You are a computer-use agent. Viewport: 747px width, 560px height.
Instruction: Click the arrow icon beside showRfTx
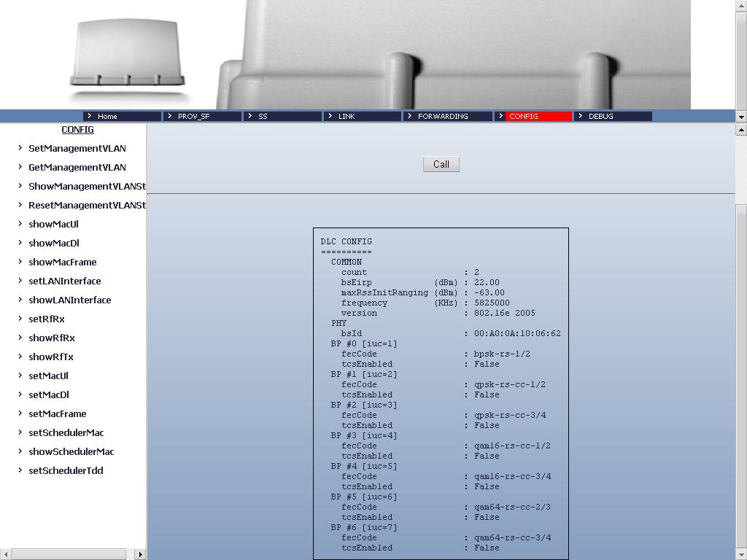[20, 357]
